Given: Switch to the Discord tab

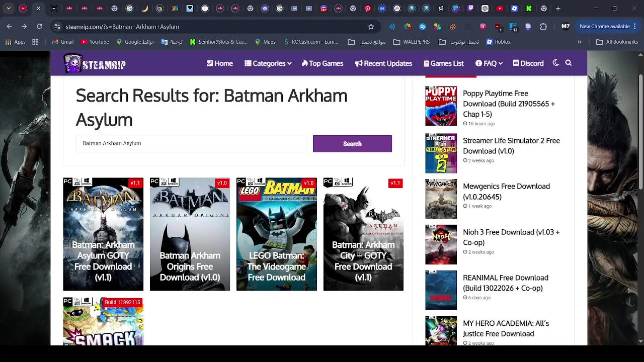Looking at the screenshot, I should (265, 9).
